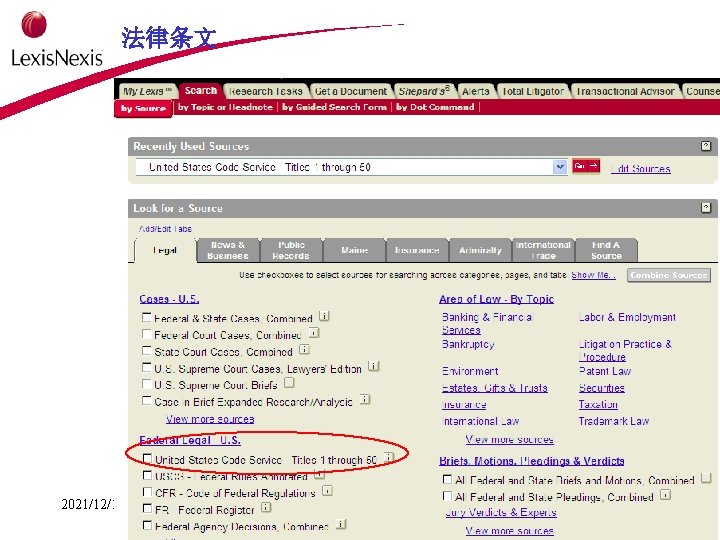Viewport: 720px width, 540px height.
Task: Click the Show Me link
Action: (x=593, y=275)
